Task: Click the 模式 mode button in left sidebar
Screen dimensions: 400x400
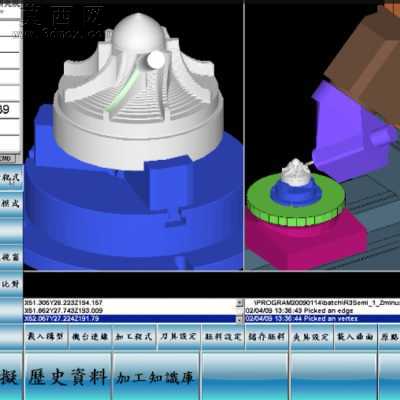Action: 11,204
